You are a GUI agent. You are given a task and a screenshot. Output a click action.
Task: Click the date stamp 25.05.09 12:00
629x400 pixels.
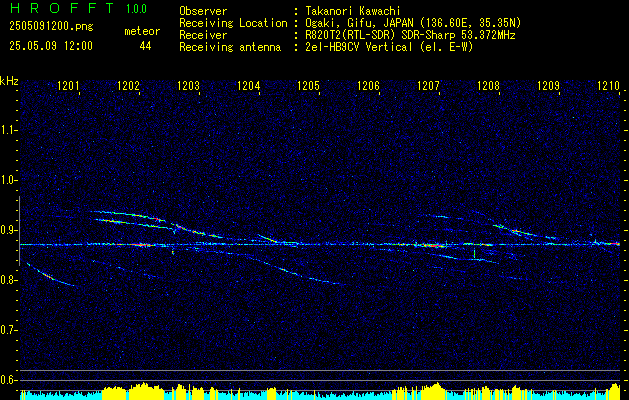coord(51,46)
